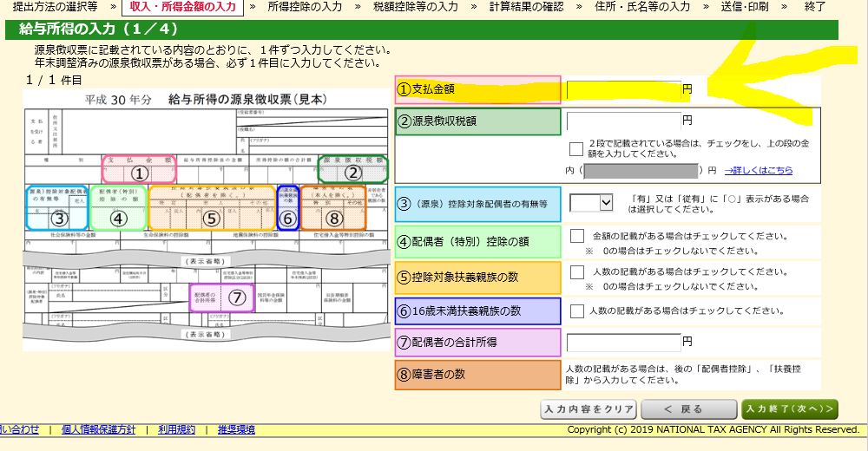Open the 控除対象配偶者の有無等 dropdown
868x451 pixels.
pyautogui.click(x=591, y=203)
